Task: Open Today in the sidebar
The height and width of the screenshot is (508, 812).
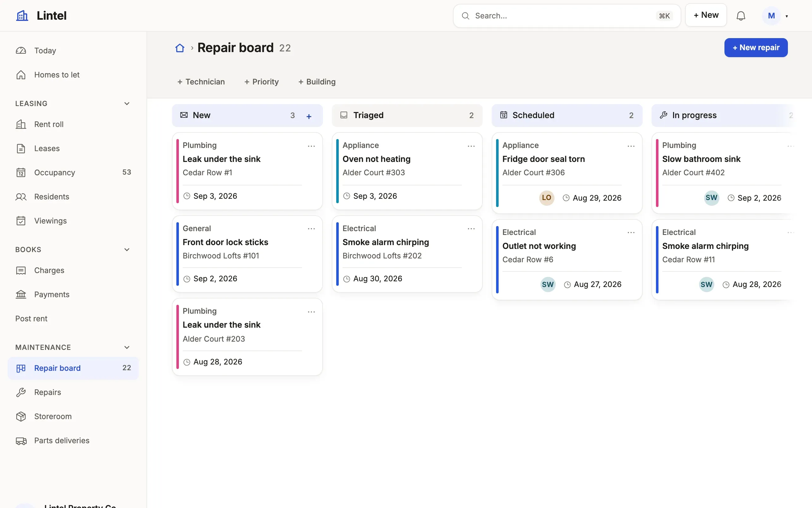Action: click(73, 51)
